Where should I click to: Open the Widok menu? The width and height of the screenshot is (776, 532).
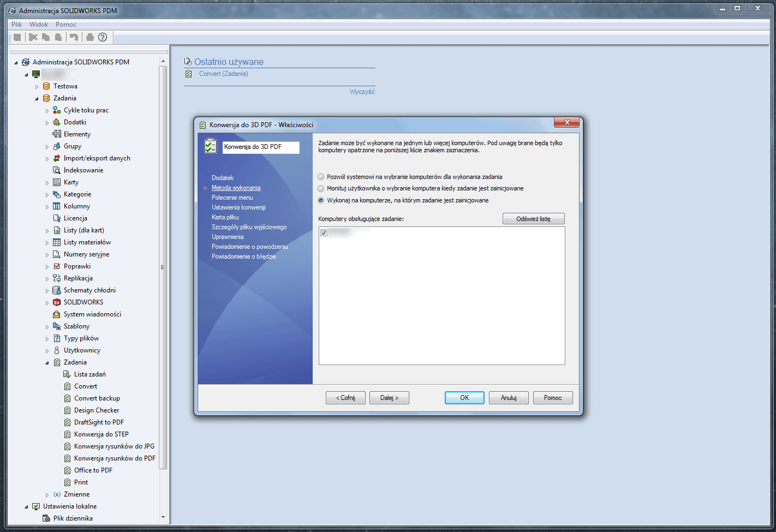(x=38, y=24)
